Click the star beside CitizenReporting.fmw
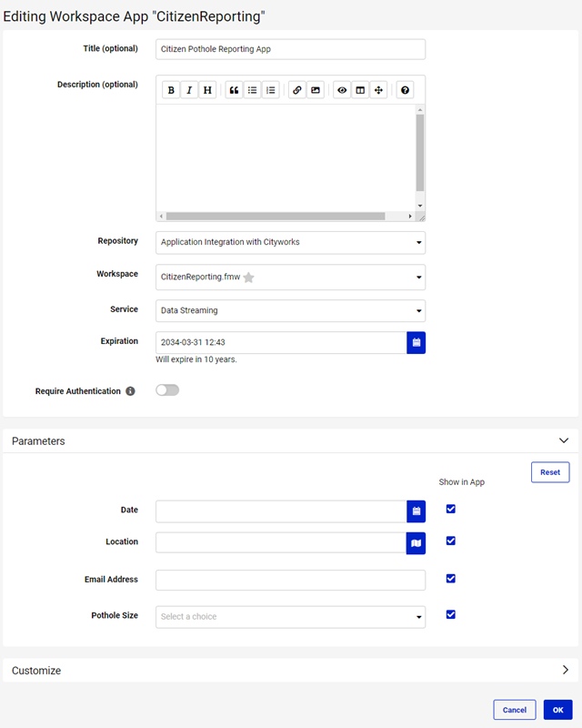The height and width of the screenshot is (728, 582). pos(249,278)
